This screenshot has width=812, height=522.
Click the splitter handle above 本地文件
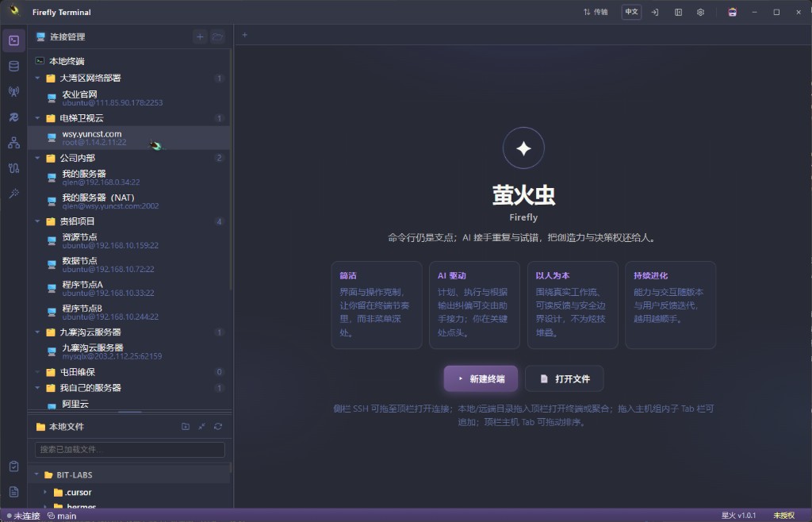130,413
